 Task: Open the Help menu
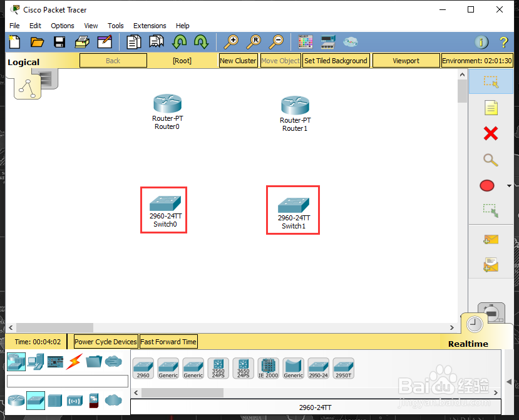click(x=182, y=26)
